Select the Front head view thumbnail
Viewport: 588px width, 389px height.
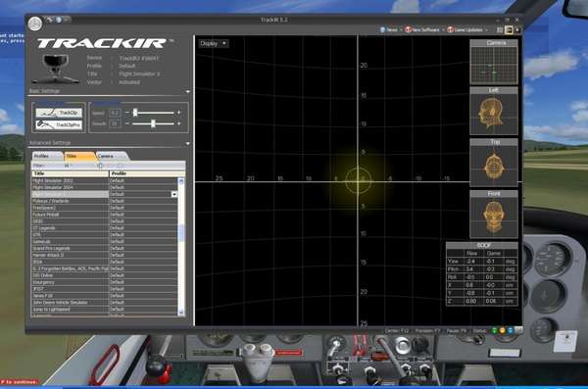click(494, 215)
